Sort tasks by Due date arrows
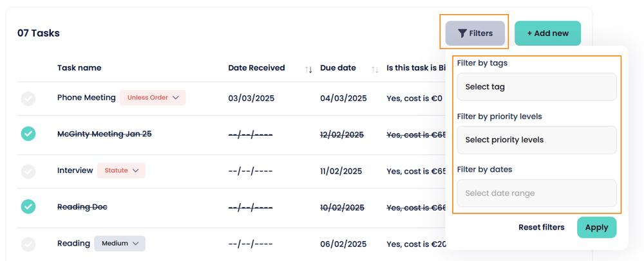The width and height of the screenshot is (644, 261). [x=375, y=69]
